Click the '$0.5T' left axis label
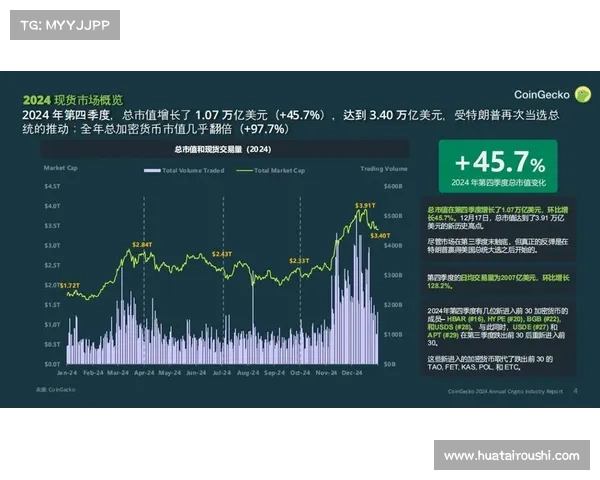Screen dimensions: 600x480 52,344
